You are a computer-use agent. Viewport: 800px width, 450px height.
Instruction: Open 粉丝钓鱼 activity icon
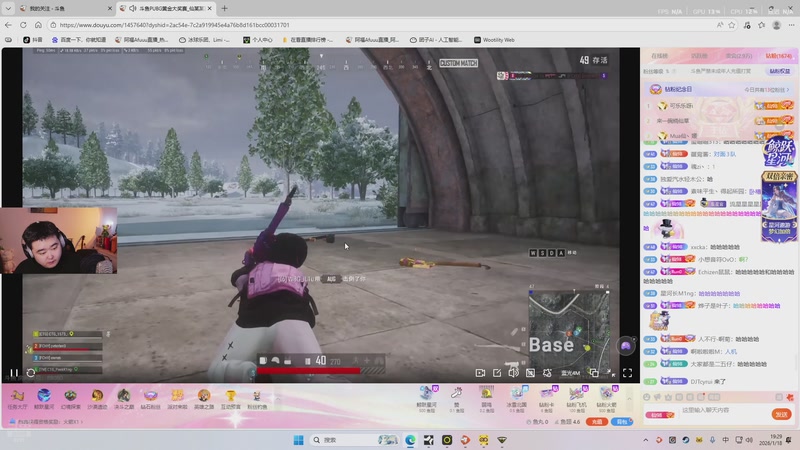coord(257,399)
